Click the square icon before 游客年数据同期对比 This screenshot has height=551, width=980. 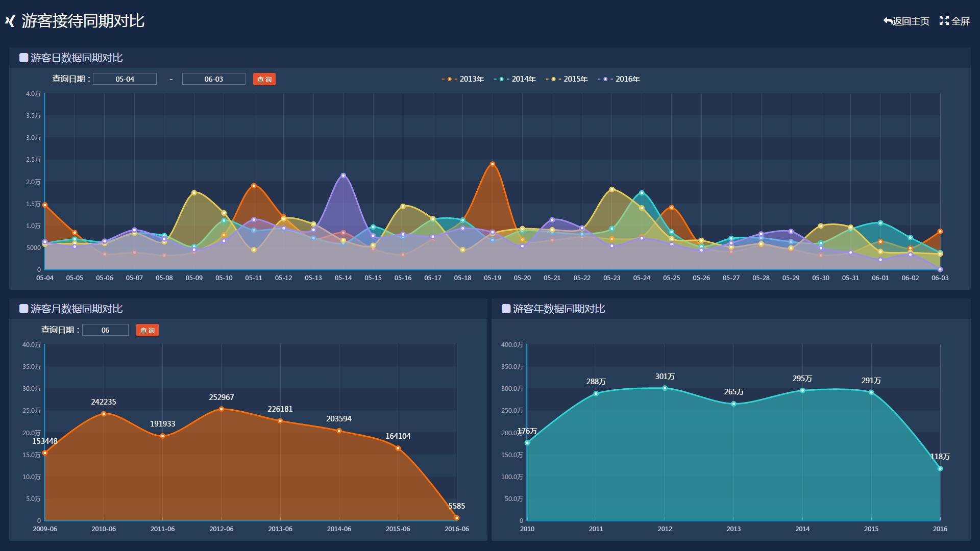[506, 309]
